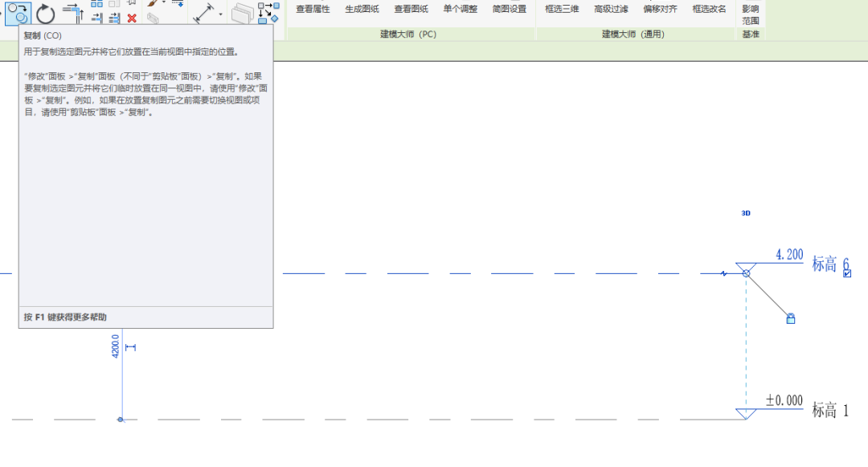This screenshot has height=467, width=868.
Task: Select the Array tool icon
Action: point(97,3)
